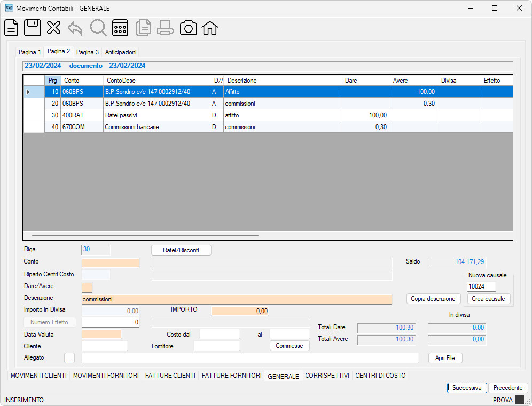Image resolution: width=532 pixels, height=406 pixels.
Task: Select the Ratei passivi grid row
Action: click(x=268, y=115)
